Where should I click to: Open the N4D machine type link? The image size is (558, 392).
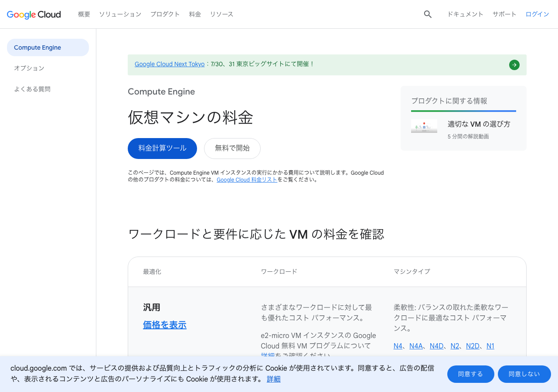437,346
